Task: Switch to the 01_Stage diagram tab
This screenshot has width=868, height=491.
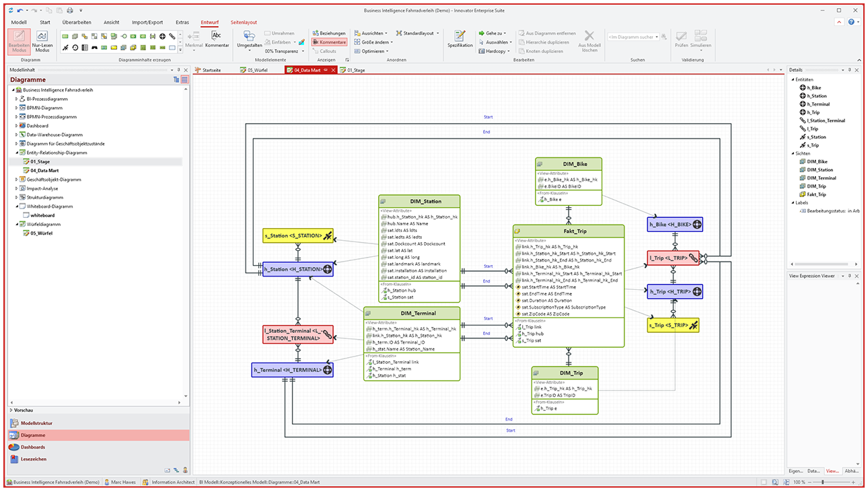Action: click(355, 69)
